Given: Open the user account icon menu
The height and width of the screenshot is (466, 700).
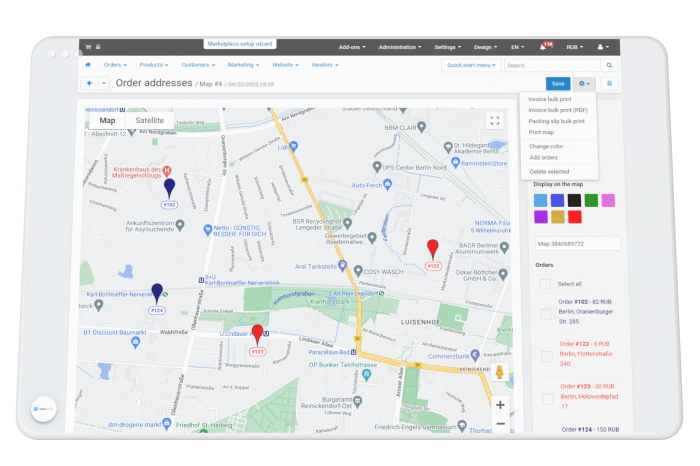Looking at the screenshot, I should point(603,47).
